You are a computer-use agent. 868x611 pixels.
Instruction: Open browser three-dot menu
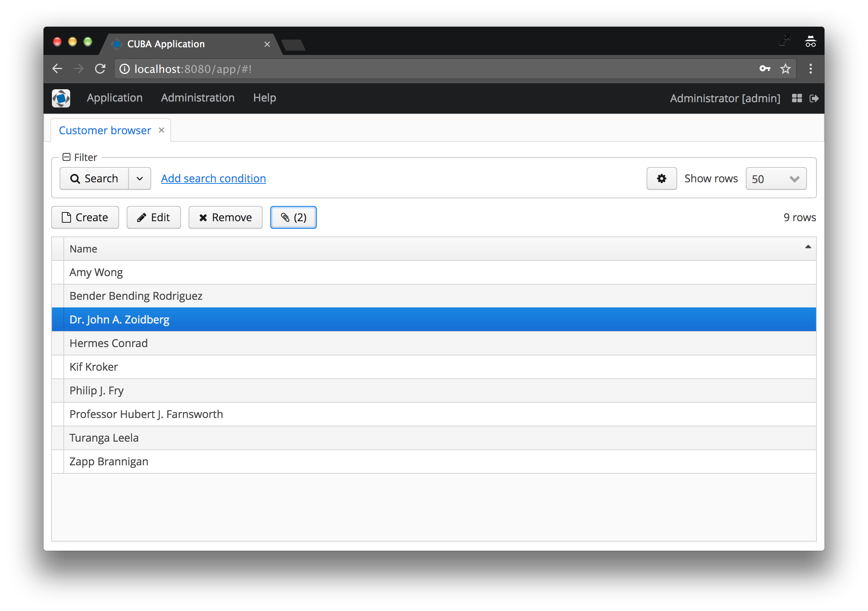810,69
